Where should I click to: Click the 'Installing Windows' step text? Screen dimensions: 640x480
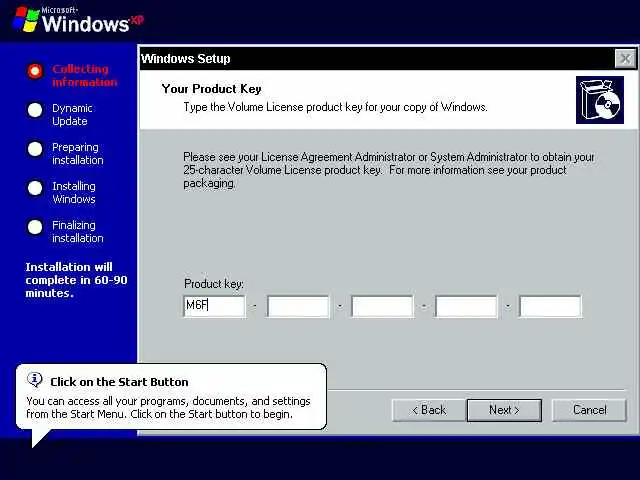tap(74, 193)
